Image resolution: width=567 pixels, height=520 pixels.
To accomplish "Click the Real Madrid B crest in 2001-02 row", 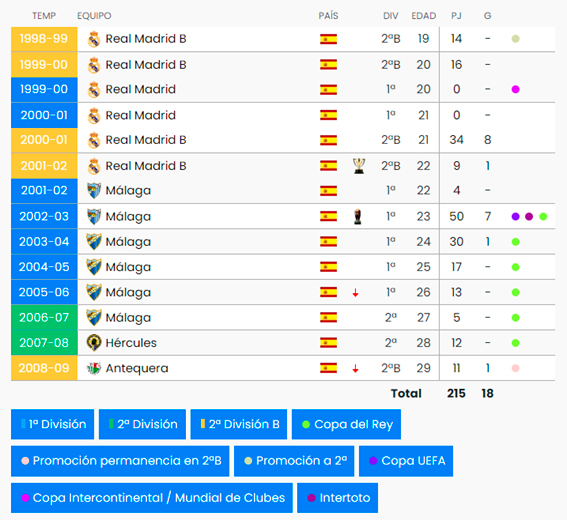I will [94, 166].
